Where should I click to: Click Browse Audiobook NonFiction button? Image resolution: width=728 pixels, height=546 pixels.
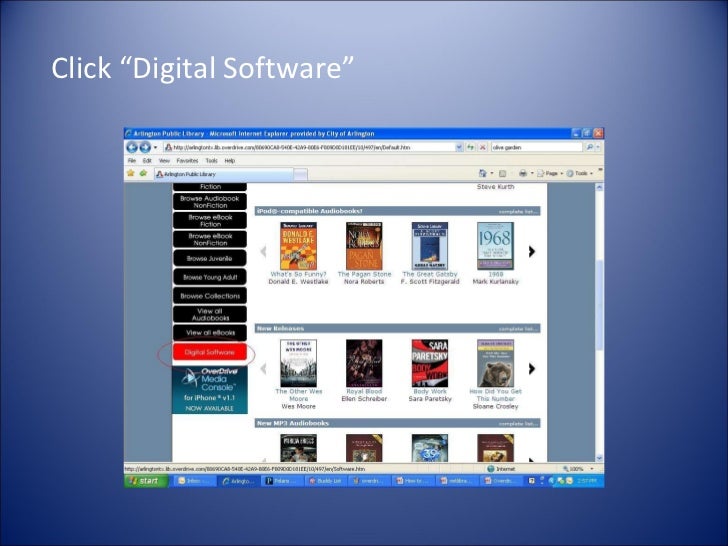coord(210,202)
